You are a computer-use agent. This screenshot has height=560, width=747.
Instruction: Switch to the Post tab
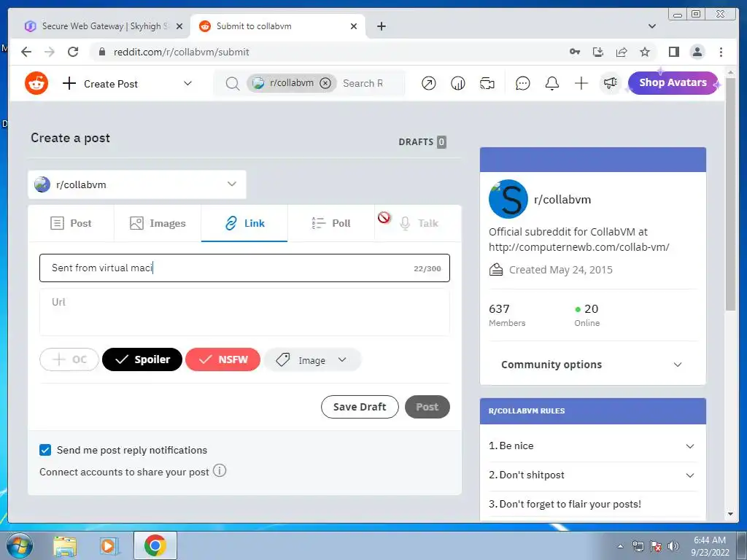71,223
